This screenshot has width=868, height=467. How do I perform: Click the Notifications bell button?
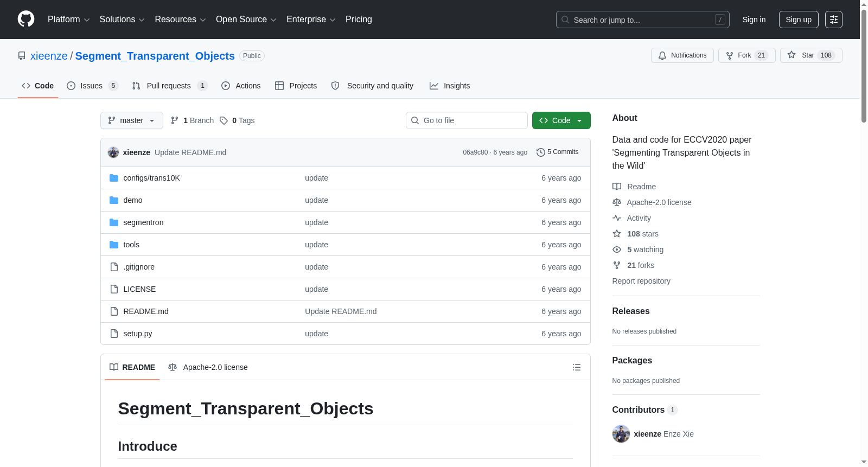pyautogui.click(x=682, y=55)
